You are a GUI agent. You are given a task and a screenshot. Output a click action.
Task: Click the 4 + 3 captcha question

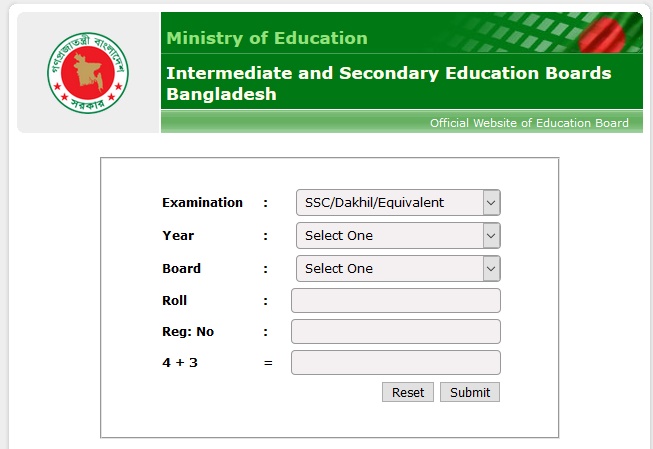[x=180, y=363]
